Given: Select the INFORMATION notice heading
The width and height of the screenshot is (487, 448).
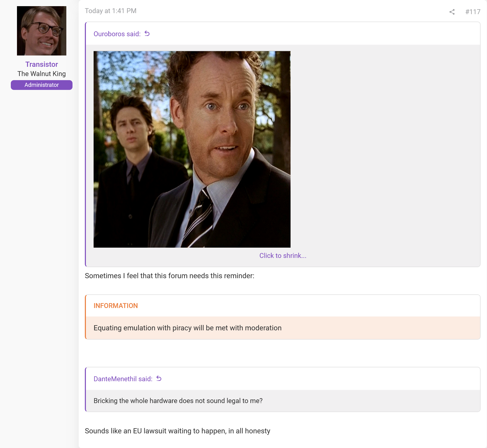Looking at the screenshot, I should click(116, 306).
